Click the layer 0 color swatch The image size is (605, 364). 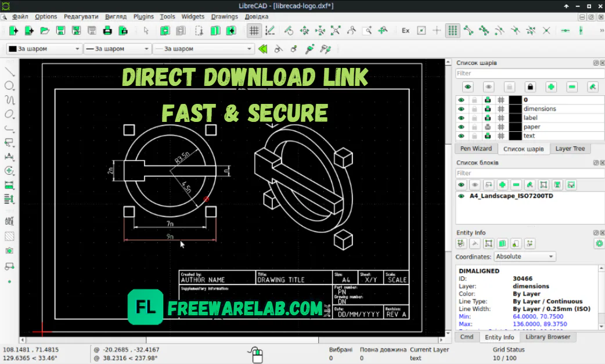pyautogui.click(x=515, y=100)
